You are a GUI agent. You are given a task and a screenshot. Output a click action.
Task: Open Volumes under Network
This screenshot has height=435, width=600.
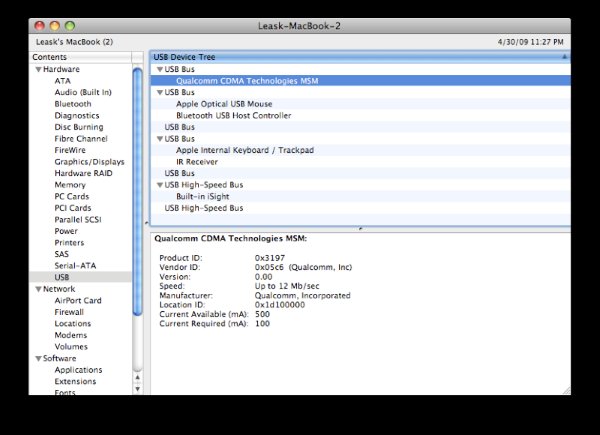71,347
